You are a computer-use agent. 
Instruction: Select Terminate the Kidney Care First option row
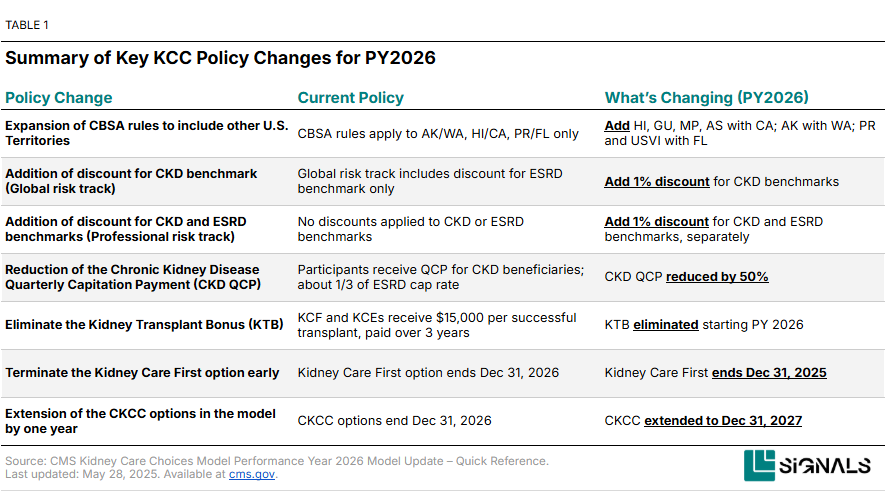pyautogui.click(x=142, y=373)
